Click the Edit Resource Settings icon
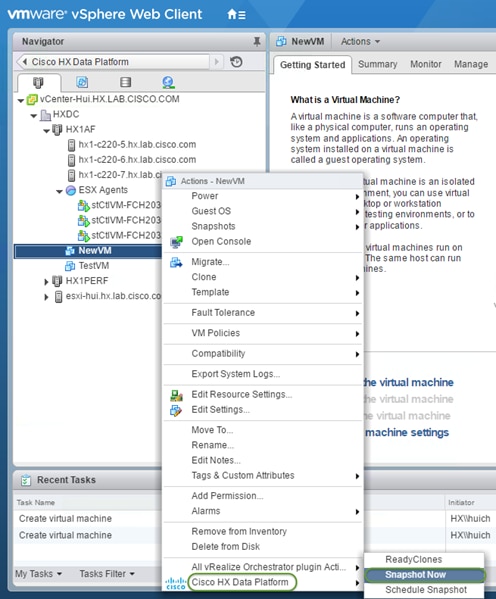The height and width of the screenshot is (599, 496). coord(176,395)
